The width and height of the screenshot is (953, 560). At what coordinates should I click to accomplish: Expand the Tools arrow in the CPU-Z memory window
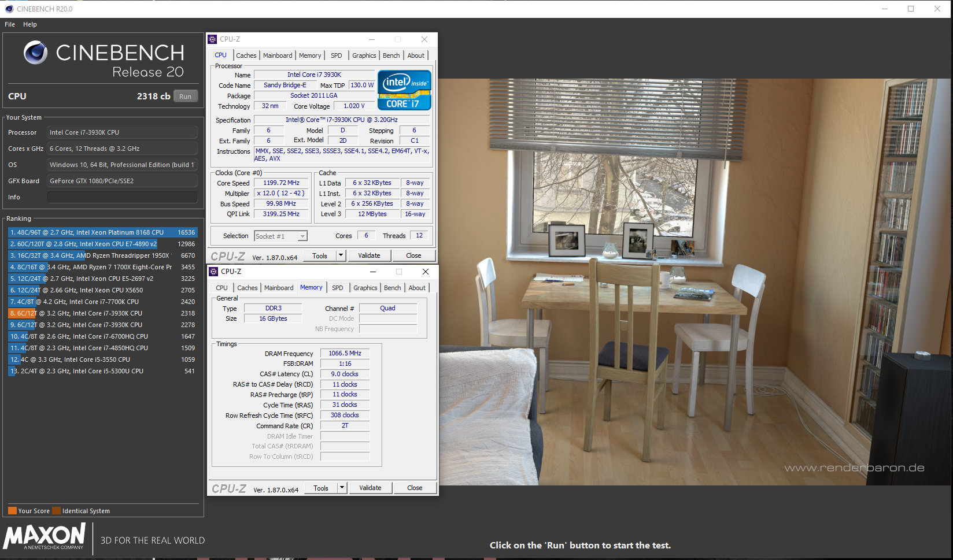pos(342,488)
